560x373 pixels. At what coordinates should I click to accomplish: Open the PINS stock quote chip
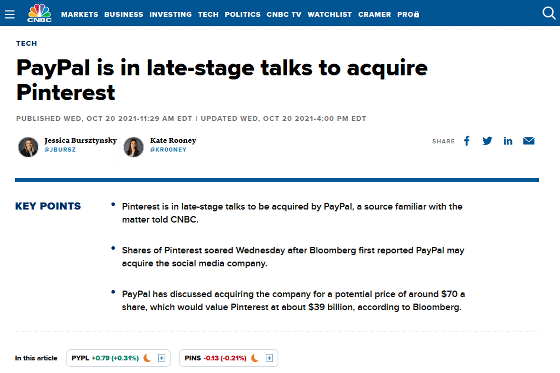point(229,358)
